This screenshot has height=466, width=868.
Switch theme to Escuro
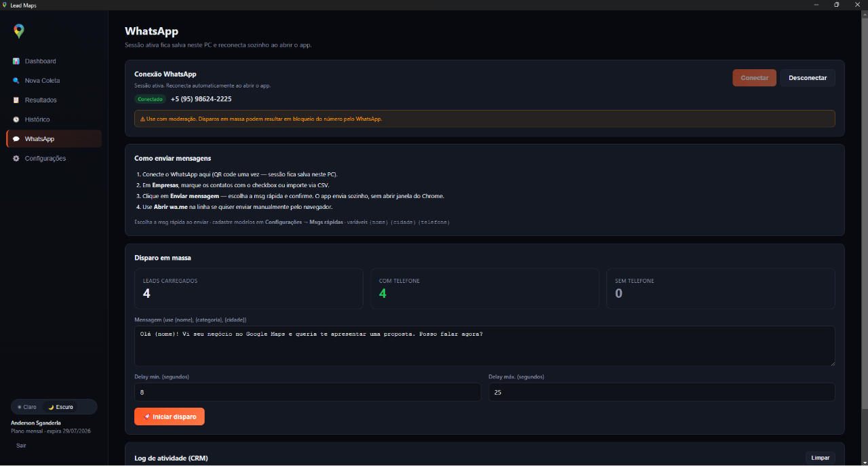pos(60,407)
